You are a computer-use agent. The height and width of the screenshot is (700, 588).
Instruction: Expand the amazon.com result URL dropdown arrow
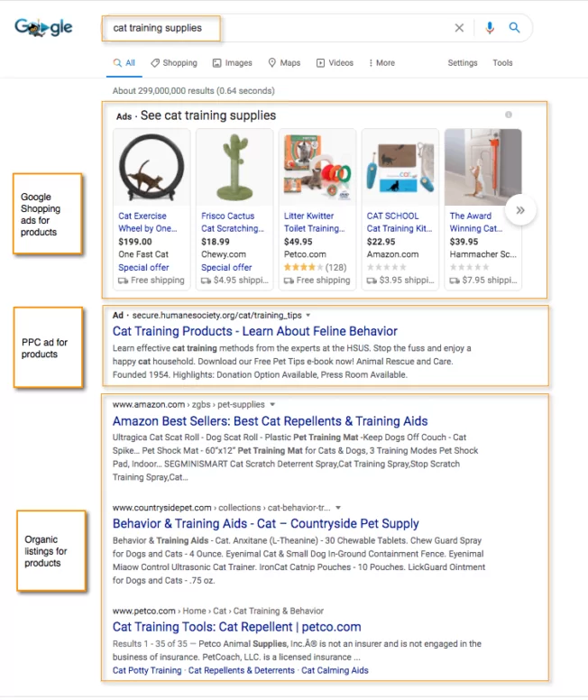(x=273, y=405)
